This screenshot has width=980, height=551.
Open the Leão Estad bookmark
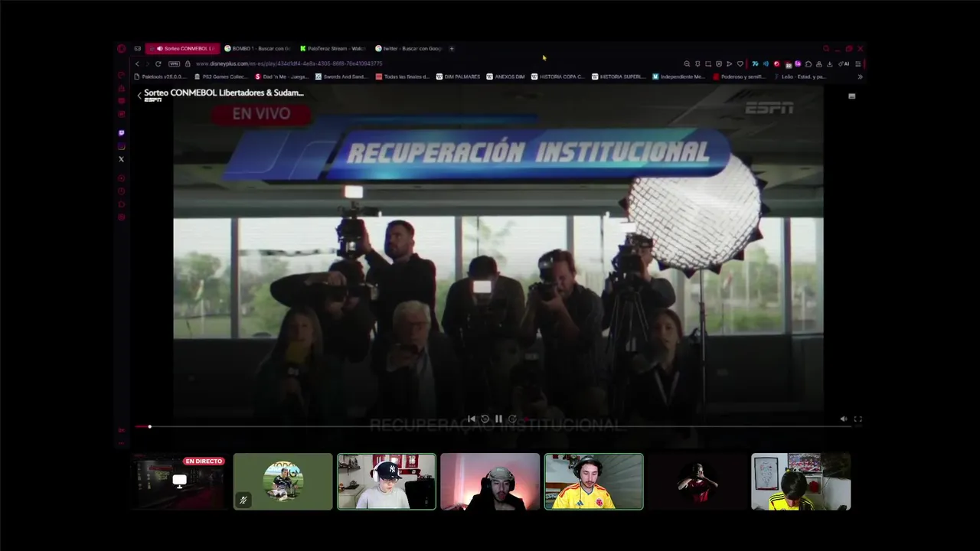click(800, 77)
